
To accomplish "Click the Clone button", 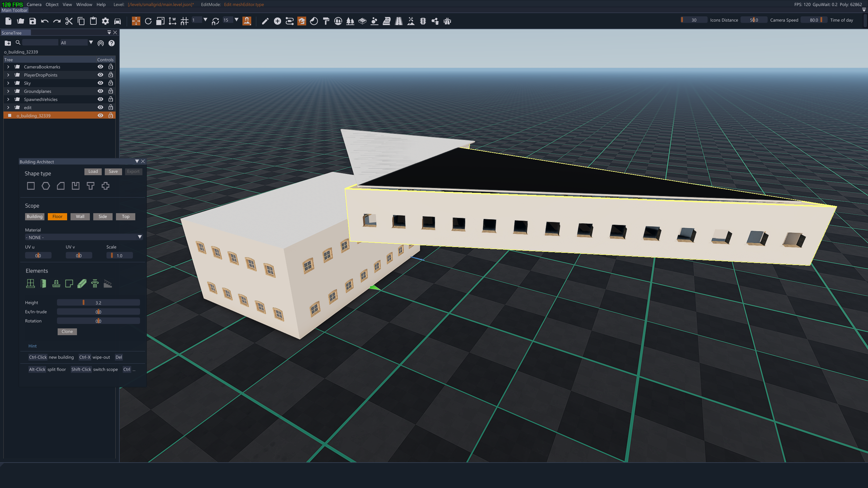I will 67,331.
